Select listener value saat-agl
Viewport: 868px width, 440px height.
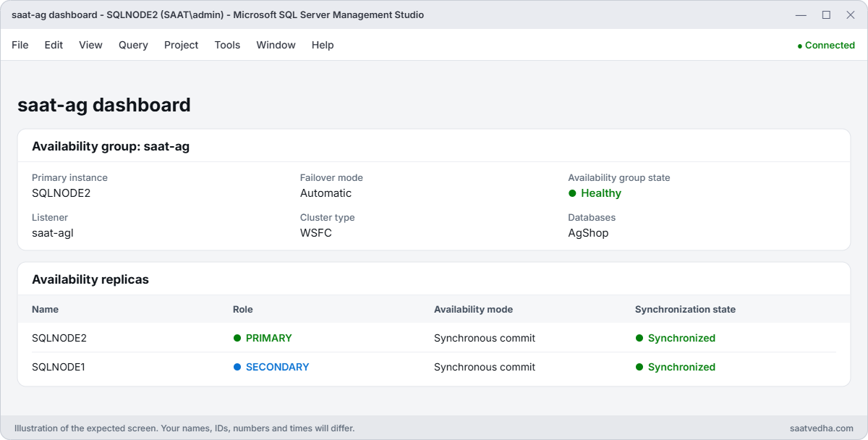53,233
